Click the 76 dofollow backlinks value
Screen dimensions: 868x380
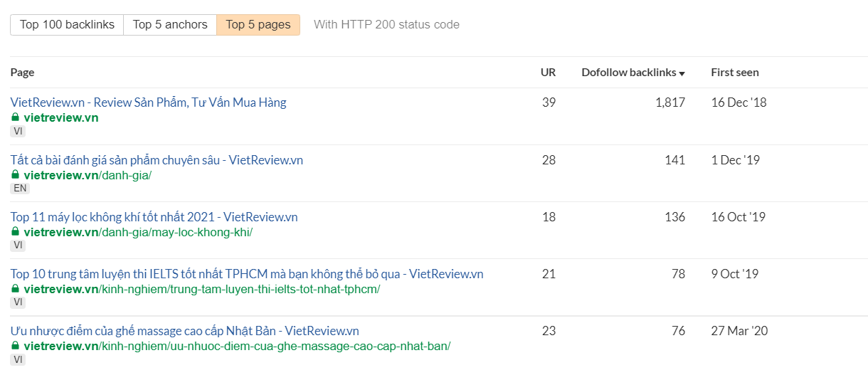coord(679,331)
